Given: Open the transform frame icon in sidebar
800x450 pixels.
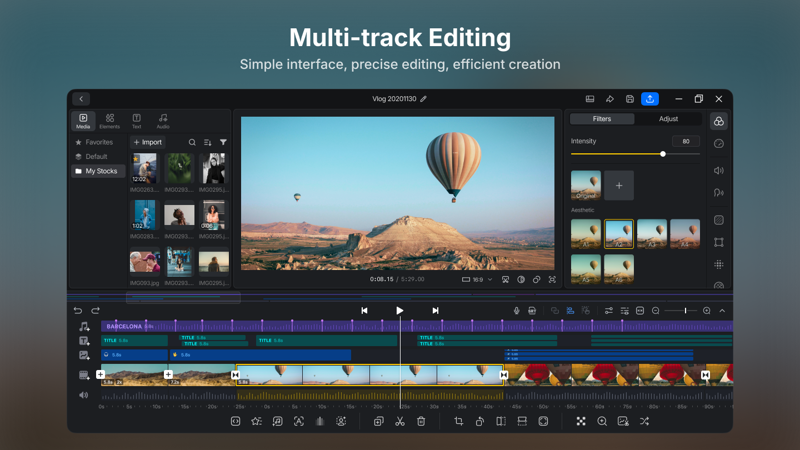Looking at the screenshot, I should (x=719, y=242).
